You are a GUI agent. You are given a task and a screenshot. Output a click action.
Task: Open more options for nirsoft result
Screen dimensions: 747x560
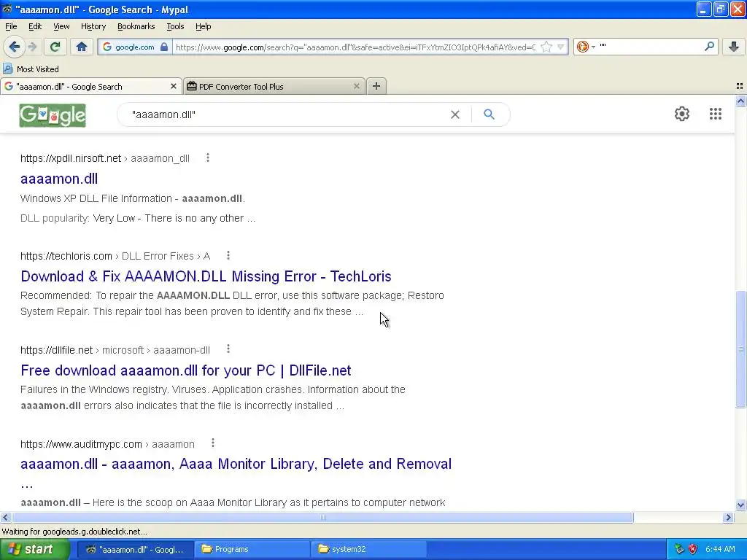(208, 157)
